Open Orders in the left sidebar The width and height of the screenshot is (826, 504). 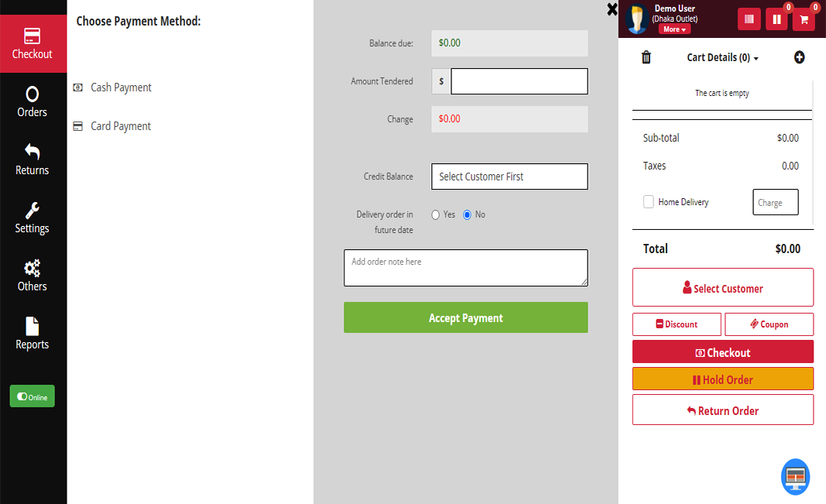coord(33,102)
